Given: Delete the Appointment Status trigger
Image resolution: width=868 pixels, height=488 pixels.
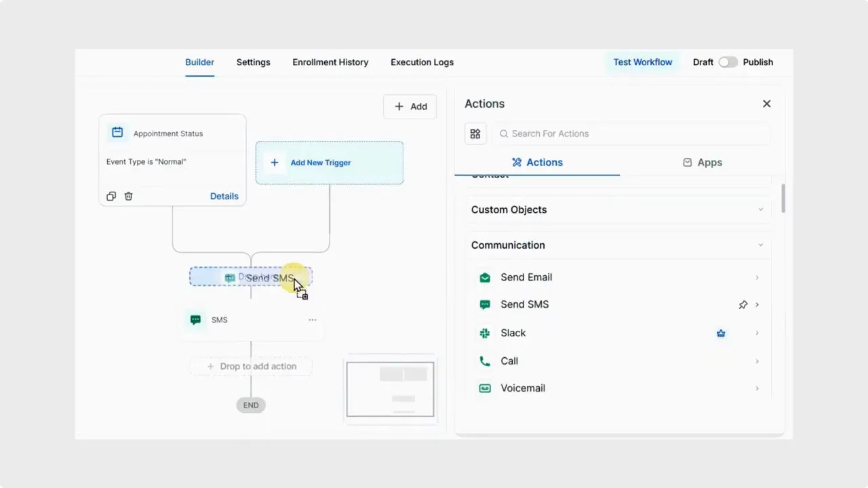Looking at the screenshot, I should click(x=128, y=196).
